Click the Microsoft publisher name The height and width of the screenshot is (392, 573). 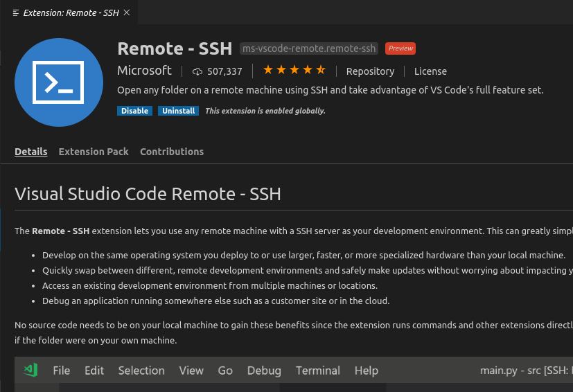coord(144,71)
